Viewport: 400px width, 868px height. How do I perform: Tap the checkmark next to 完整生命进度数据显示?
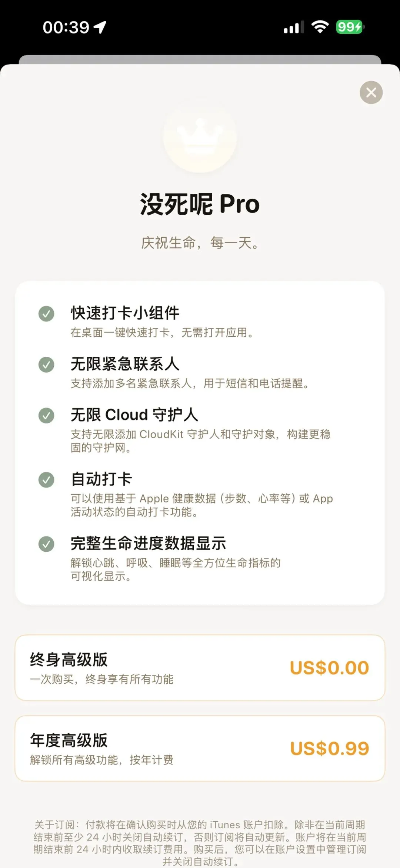tap(46, 544)
